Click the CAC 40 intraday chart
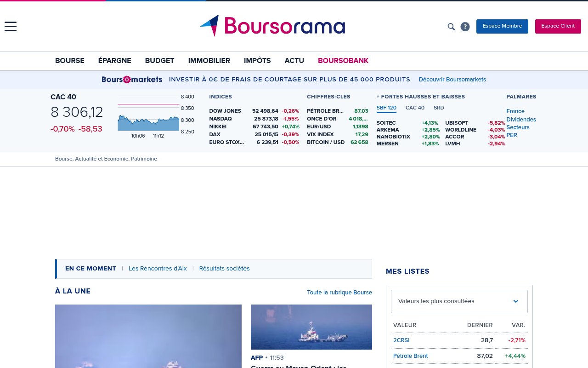This screenshot has width=588, height=368. [148, 114]
